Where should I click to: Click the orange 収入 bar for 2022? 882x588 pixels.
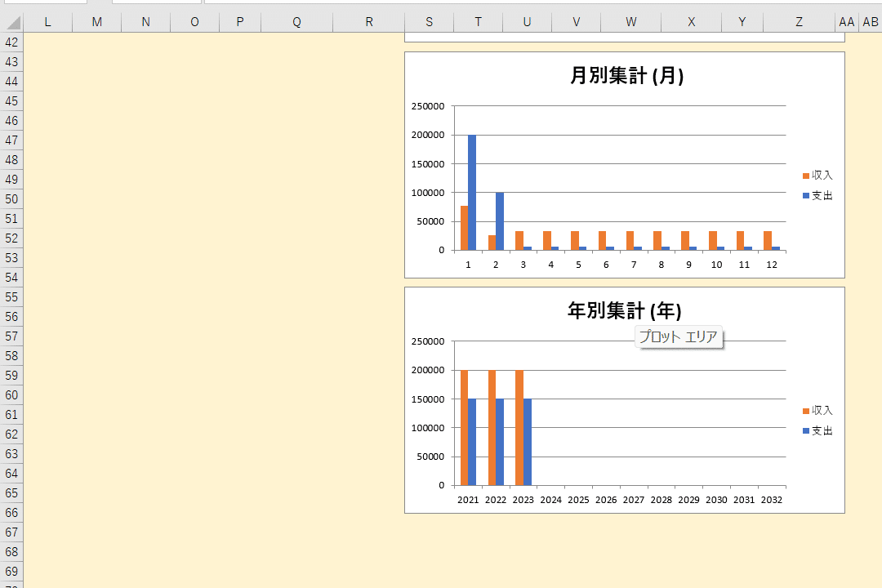point(492,428)
